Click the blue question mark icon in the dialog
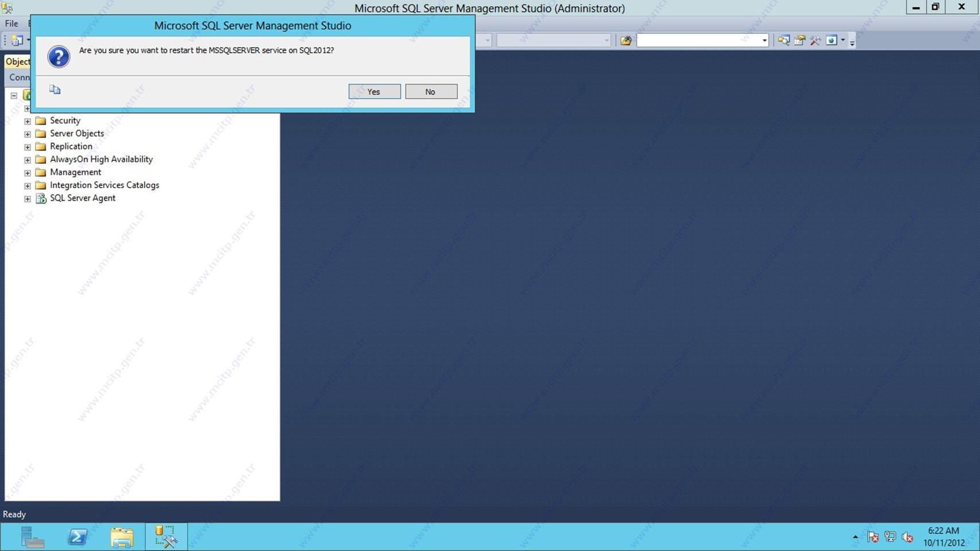The height and width of the screenshot is (551, 980). pyautogui.click(x=59, y=57)
